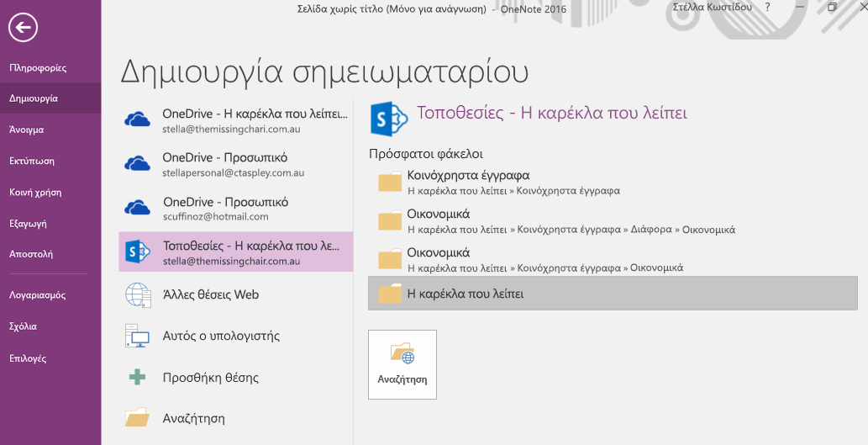Click the computer icon for Αυτός ο υπολογιστής
Viewport: 868px width, 445px height.
(x=137, y=336)
